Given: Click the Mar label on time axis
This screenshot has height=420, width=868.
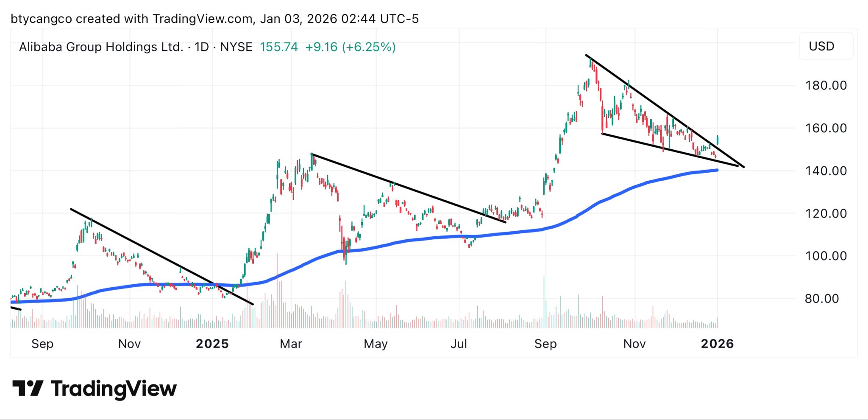Looking at the screenshot, I should tap(291, 344).
